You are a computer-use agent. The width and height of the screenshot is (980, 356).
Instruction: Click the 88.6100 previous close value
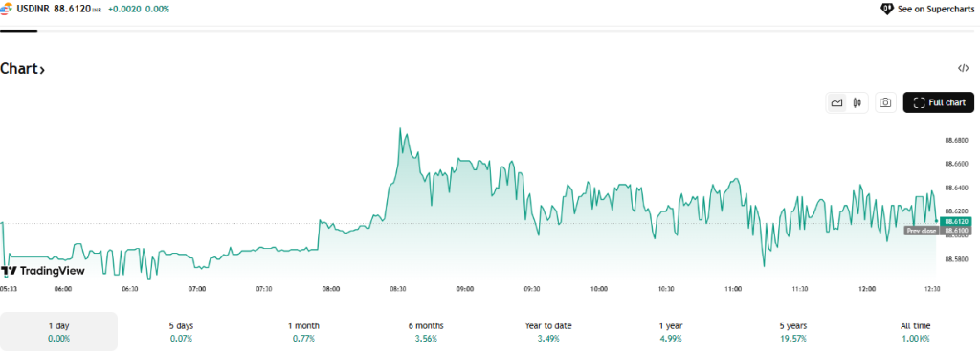tap(956, 231)
